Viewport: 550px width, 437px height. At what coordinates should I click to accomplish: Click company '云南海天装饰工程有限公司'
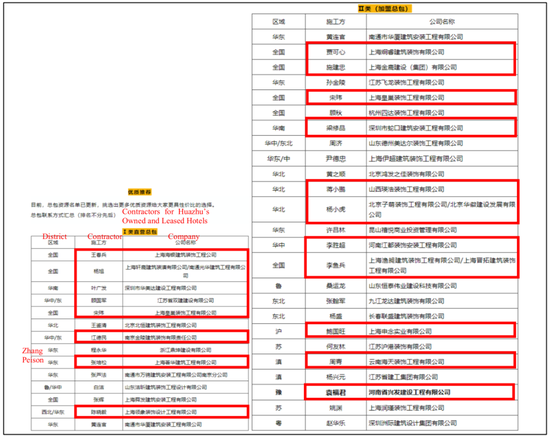point(407,362)
